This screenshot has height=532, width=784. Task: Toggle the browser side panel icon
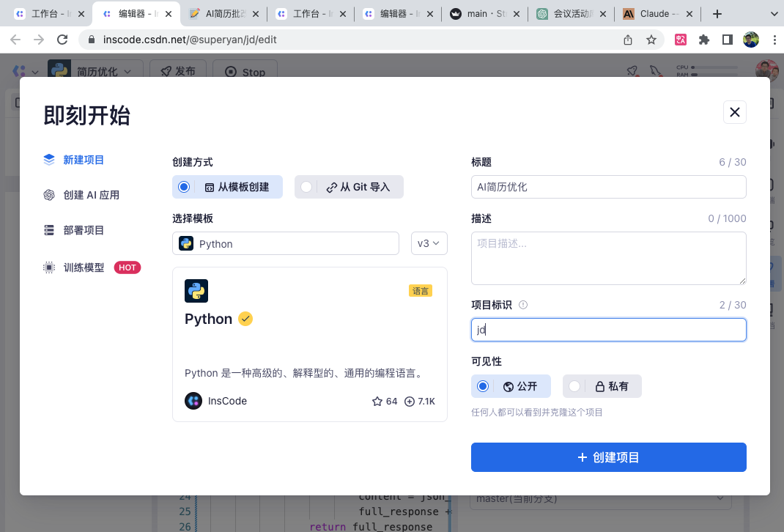[x=728, y=40]
